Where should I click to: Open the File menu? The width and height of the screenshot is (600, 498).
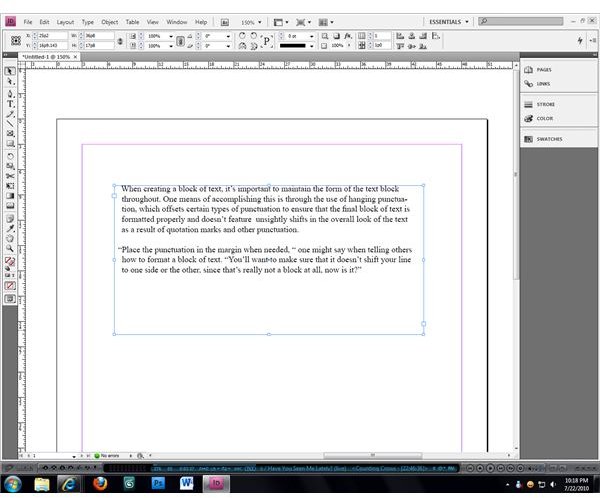(x=28, y=22)
